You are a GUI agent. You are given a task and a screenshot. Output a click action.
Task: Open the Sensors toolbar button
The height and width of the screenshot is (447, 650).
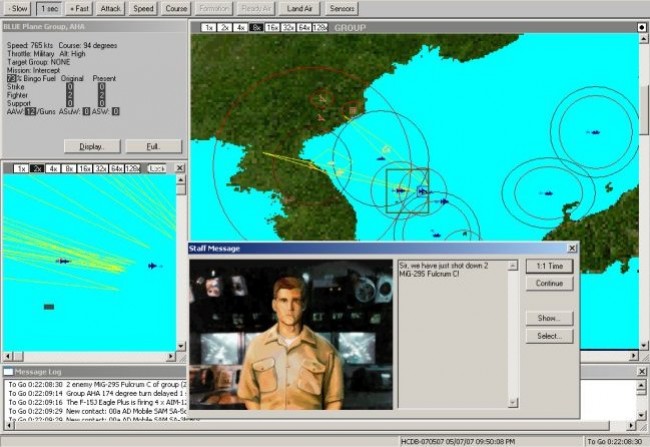pyautogui.click(x=342, y=8)
